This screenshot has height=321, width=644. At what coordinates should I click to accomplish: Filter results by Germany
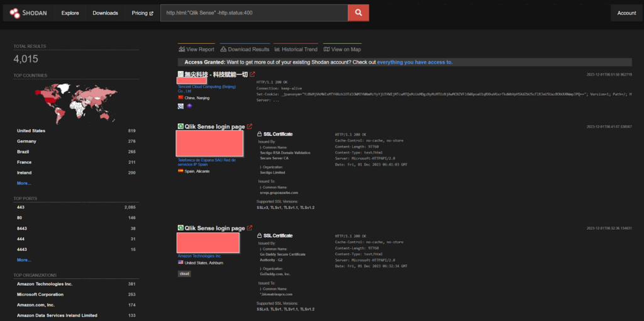point(76,142)
